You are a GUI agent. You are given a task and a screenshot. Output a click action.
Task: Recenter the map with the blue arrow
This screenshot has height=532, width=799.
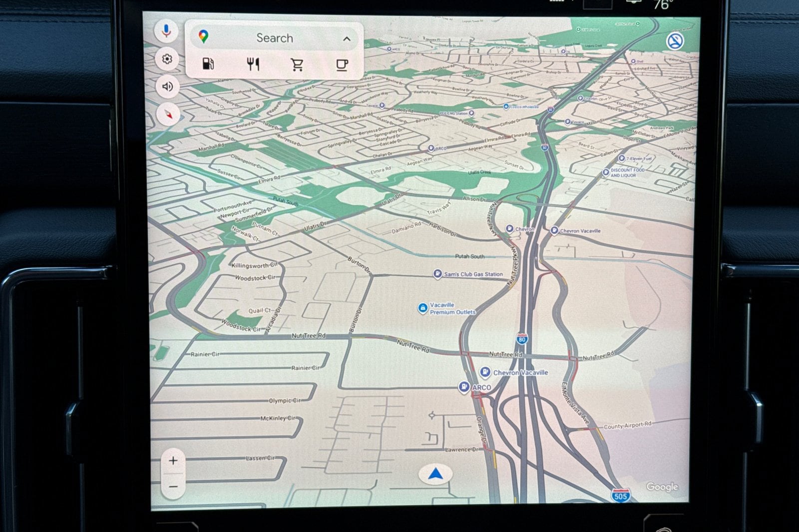435,474
